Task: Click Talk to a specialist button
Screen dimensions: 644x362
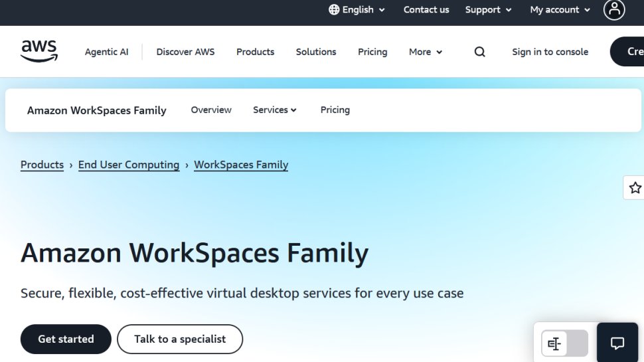Action: (x=180, y=339)
